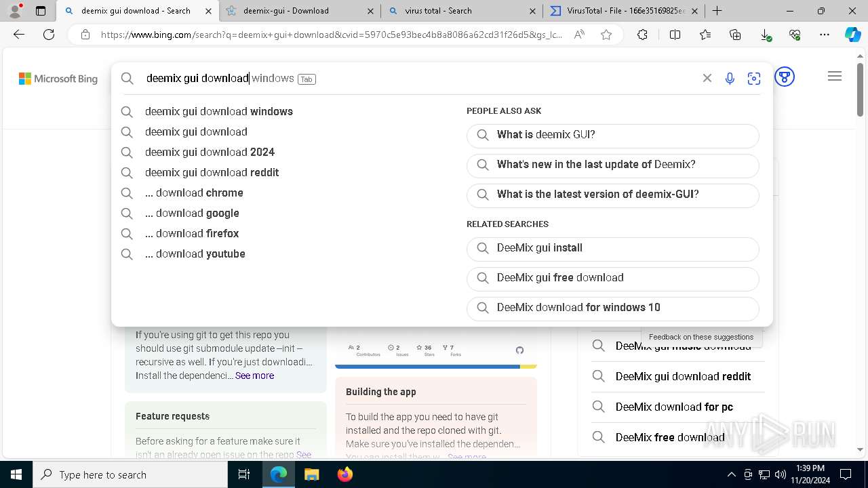This screenshot has height=488, width=868.
Task: Add page to favorites star icon
Action: pos(606,35)
